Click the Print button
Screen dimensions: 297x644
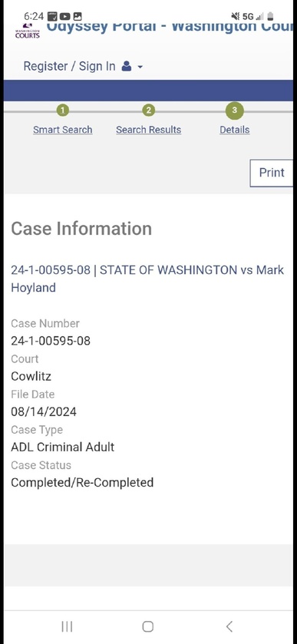click(272, 173)
